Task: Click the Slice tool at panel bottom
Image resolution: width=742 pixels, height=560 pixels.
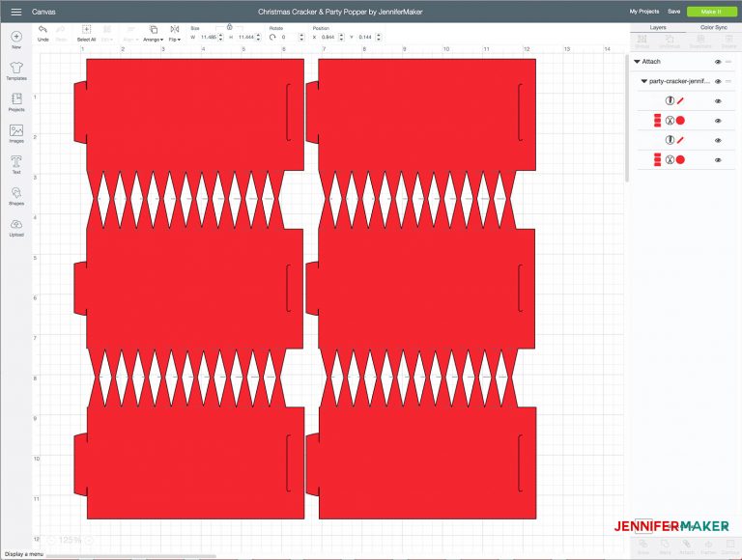Action: click(x=643, y=547)
